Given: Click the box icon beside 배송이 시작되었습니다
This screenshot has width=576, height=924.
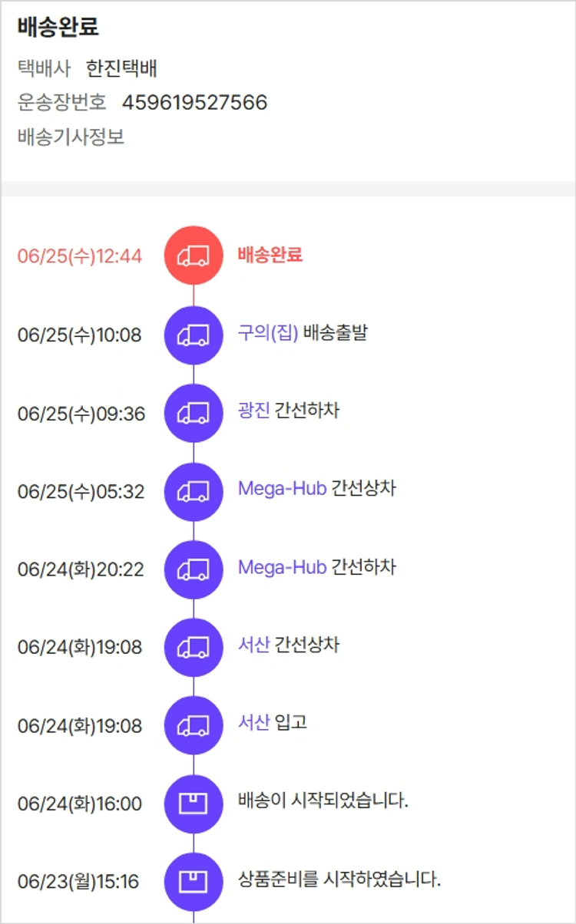Looking at the screenshot, I should tap(194, 804).
